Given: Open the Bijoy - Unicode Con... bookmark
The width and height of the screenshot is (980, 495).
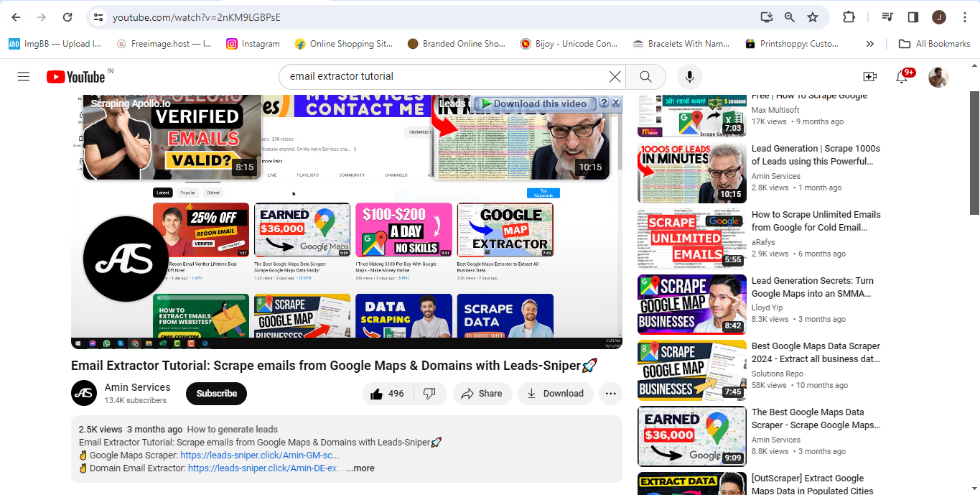Looking at the screenshot, I should (x=569, y=44).
